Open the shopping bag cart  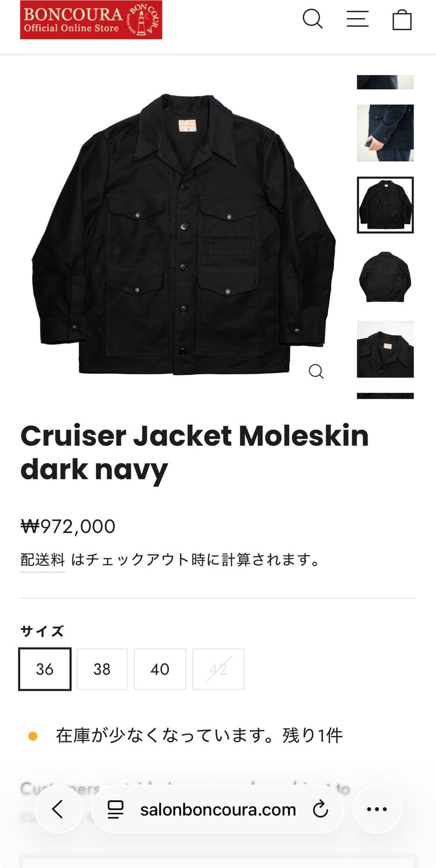point(402,19)
